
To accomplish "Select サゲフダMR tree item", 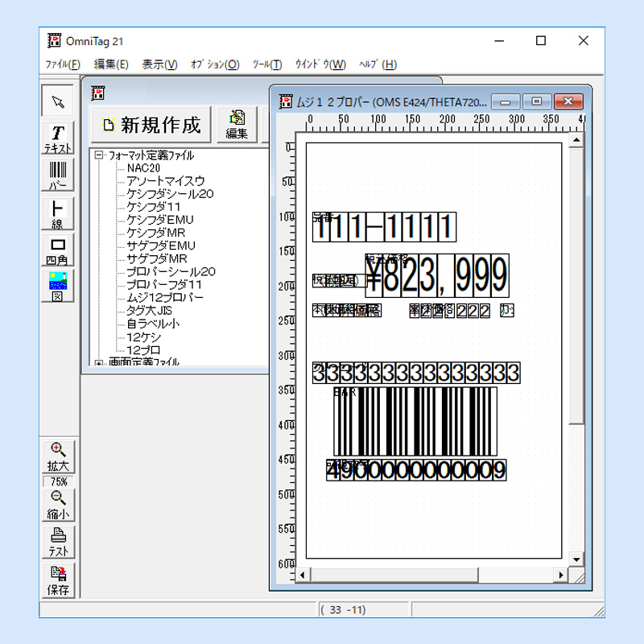I will (156, 258).
